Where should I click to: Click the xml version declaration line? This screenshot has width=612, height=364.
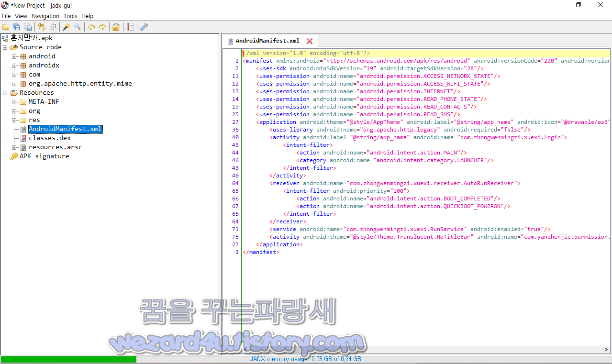pyautogui.click(x=306, y=53)
